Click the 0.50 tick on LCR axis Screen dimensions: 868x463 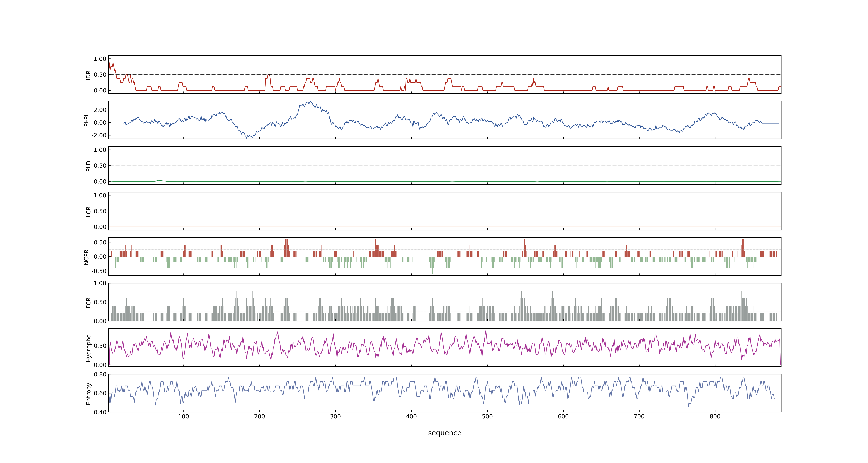click(100, 211)
